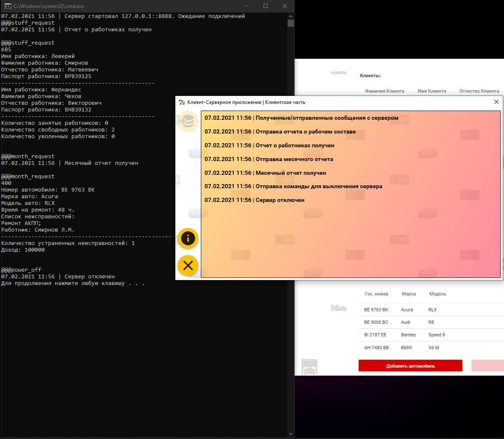504x439 pixels.
Task: Click the console scrollbar up arrow
Action: click(x=291, y=16)
